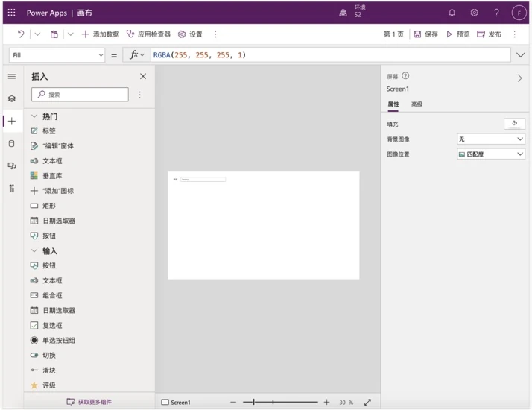532x410 pixels.
Task: Insert 文本框 from the 输入 section
Action: [x=46, y=280]
